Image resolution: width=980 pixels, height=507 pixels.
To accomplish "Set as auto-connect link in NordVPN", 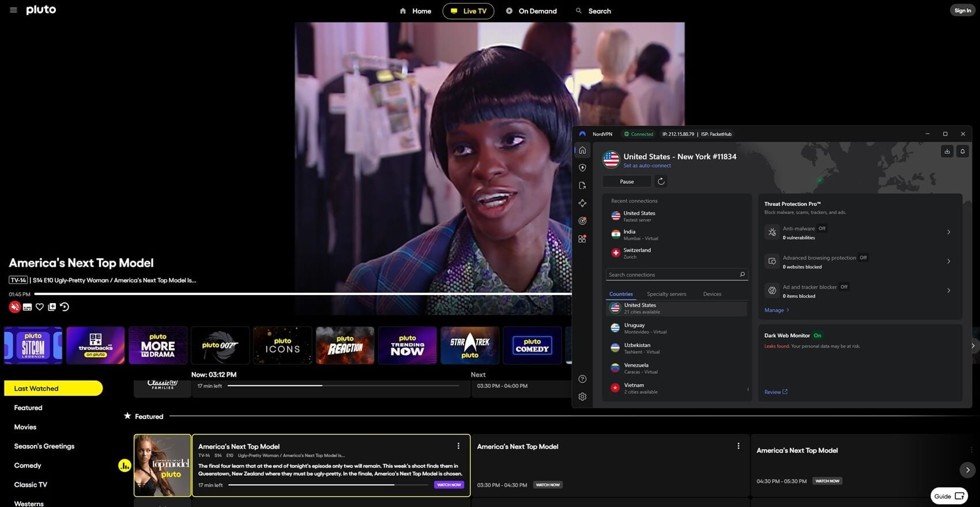I will (x=647, y=166).
